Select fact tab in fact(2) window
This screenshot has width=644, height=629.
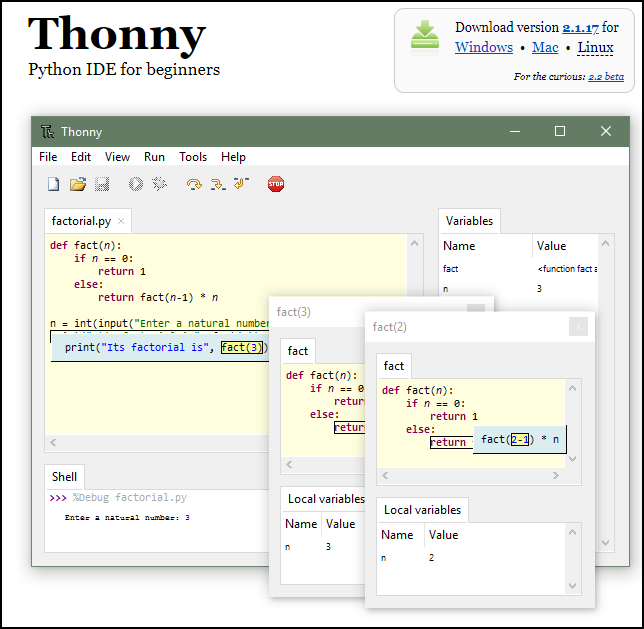pyautogui.click(x=394, y=366)
